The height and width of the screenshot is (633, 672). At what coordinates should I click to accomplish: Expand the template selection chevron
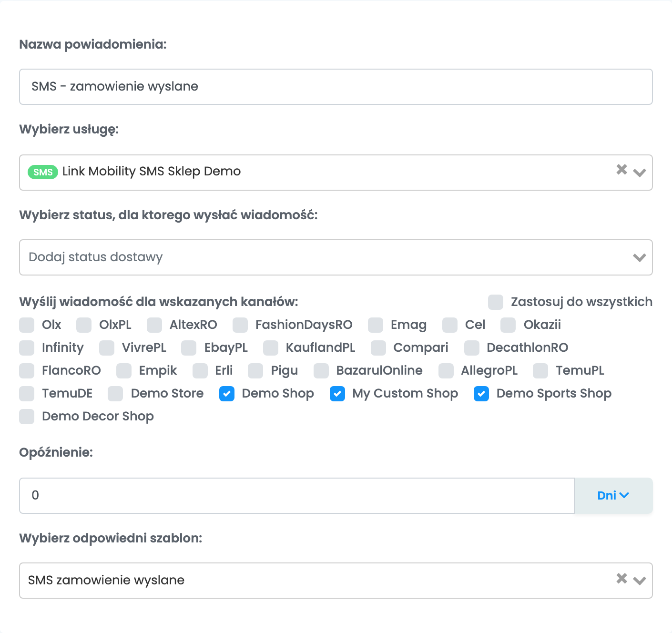click(x=640, y=581)
